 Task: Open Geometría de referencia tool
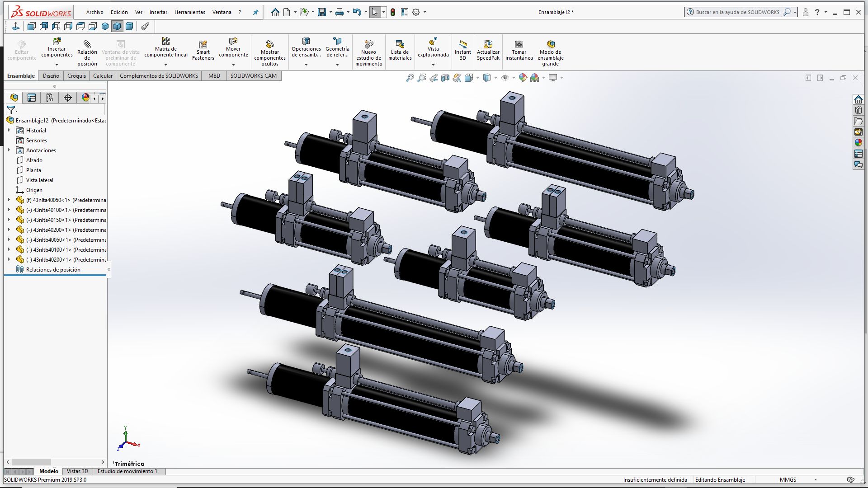click(x=337, y=48)
